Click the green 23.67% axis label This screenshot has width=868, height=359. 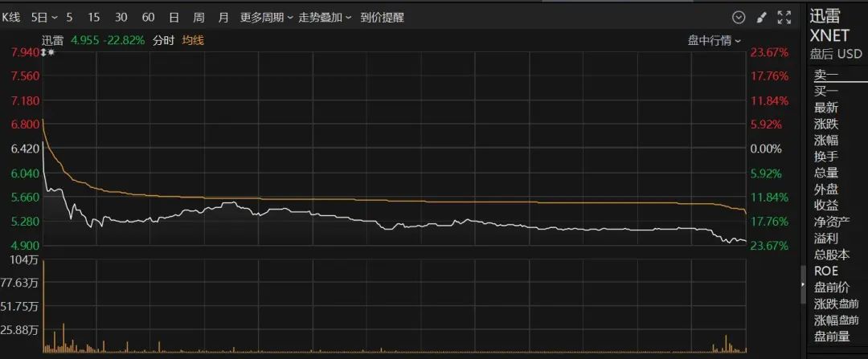click(x=769, y=246)
